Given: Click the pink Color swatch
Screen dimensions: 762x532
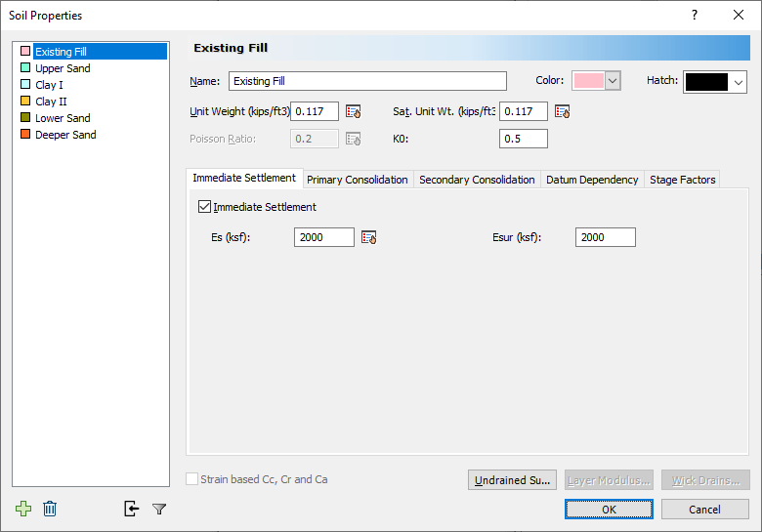Looking at the screenshot, I should tap(588, 81).
